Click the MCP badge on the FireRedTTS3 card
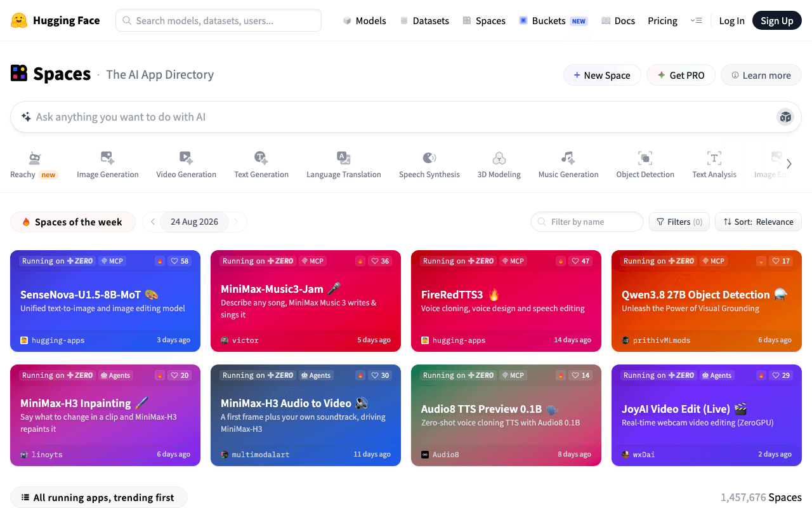The width and height of the screenshot is (812, 508). click(x=513, y=261)
